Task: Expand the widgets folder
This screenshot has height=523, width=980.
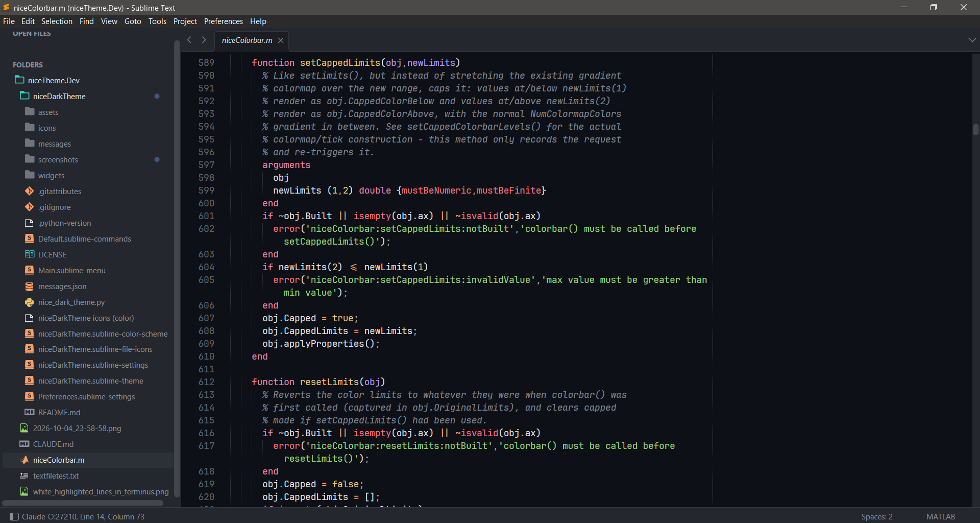Action: [51, 175]
